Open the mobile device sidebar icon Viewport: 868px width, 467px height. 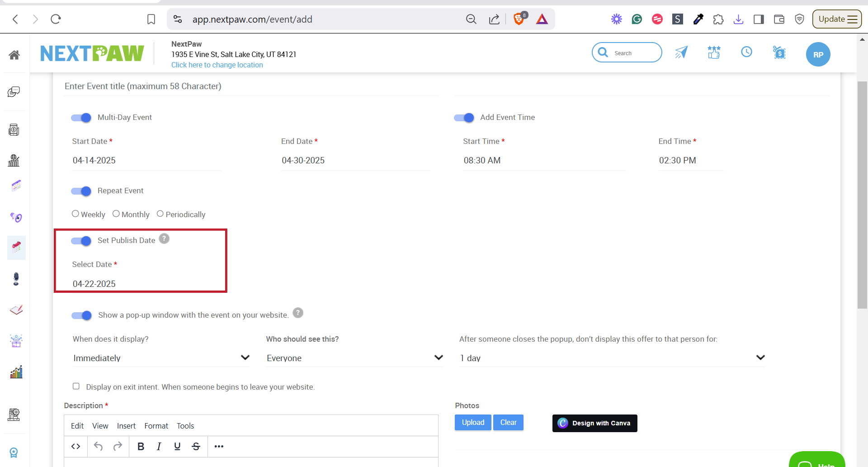(14, 130)
